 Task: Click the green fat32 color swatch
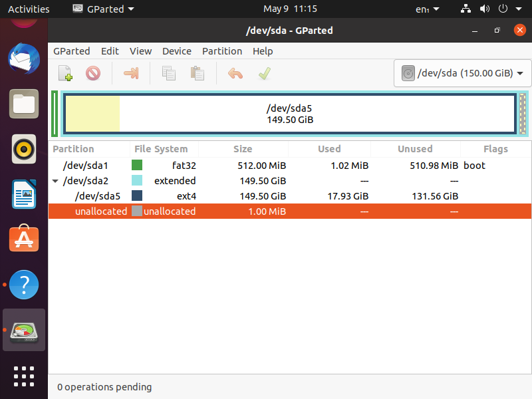[137, 165]
